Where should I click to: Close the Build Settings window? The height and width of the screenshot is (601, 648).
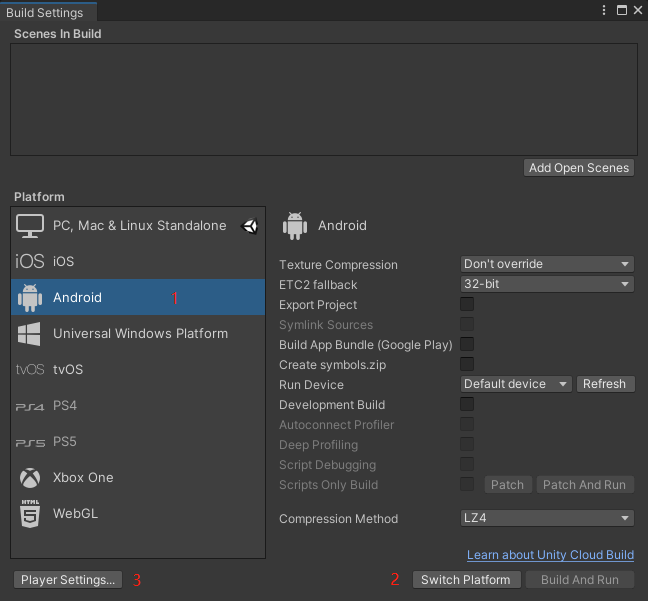click(638, 10)
